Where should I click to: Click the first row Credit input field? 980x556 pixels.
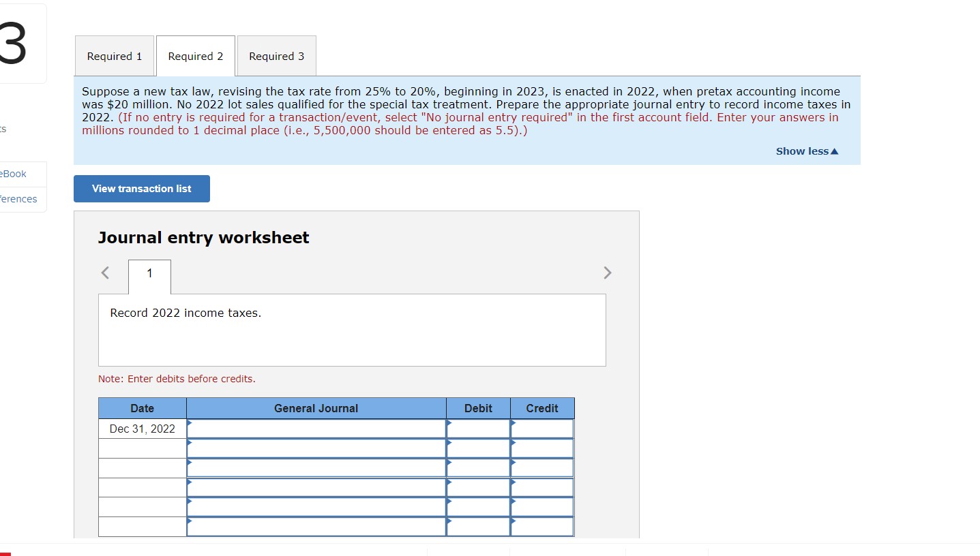542,429
